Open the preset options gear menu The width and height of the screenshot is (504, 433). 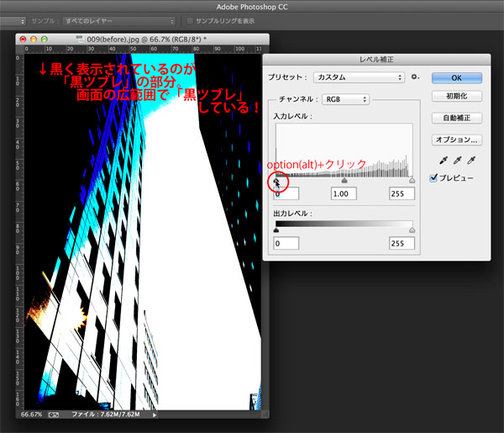click(415, 77)
